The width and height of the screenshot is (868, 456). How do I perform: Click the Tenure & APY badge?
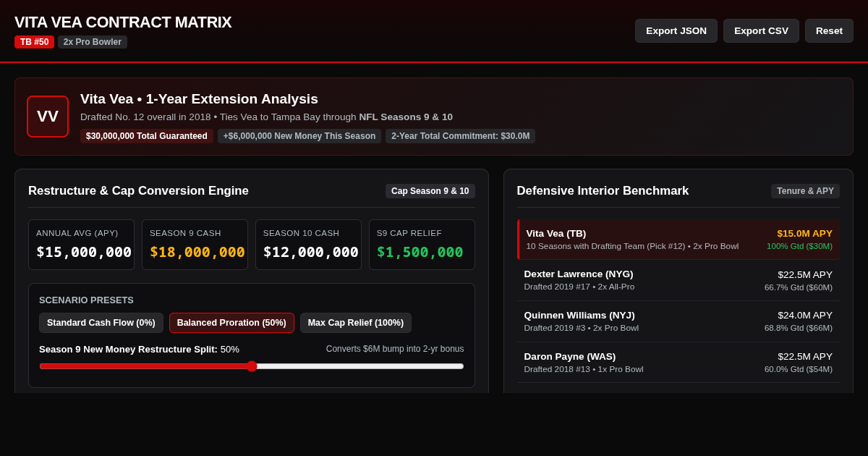coord(805,191)
